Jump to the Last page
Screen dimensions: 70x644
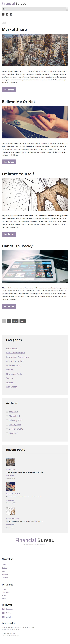coord(22,321)
